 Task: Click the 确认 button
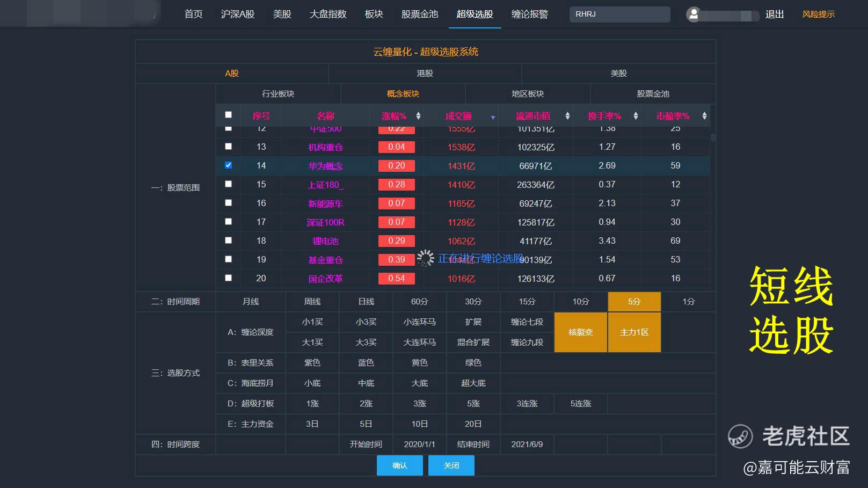pos(400,465)
